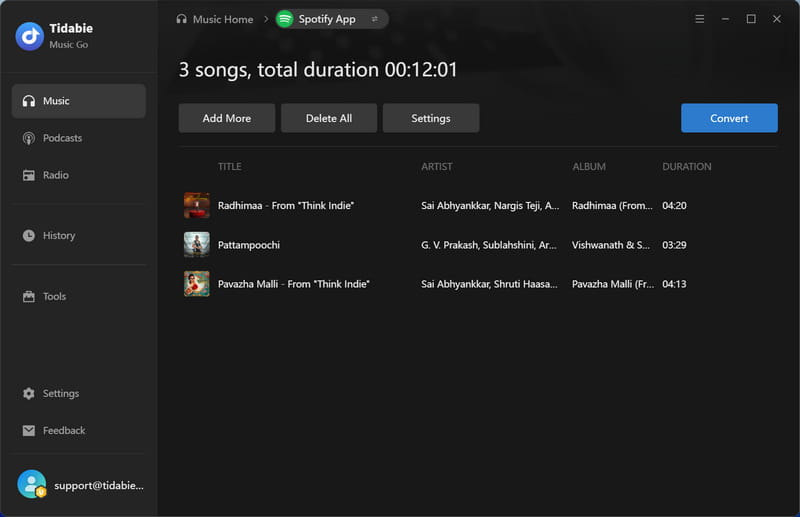
Task: Open the Tools section
Action: pyautogui.click(x=79, y=297)
